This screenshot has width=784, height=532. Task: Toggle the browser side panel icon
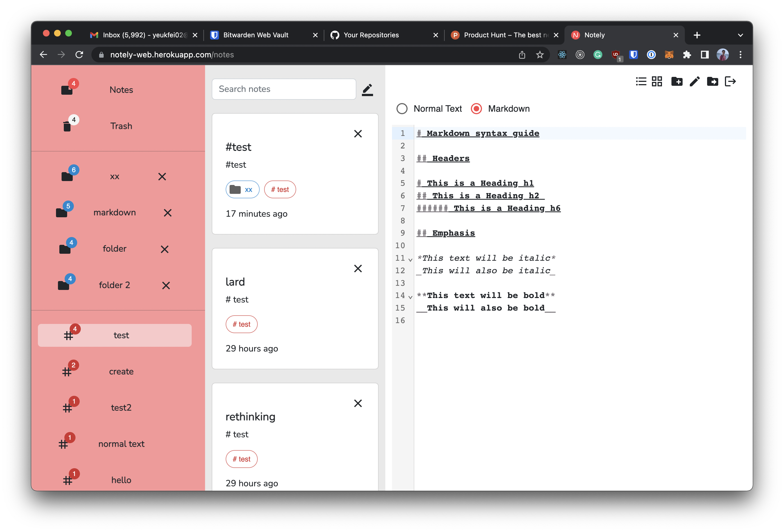pyautogui.click(x=704, y=55)
